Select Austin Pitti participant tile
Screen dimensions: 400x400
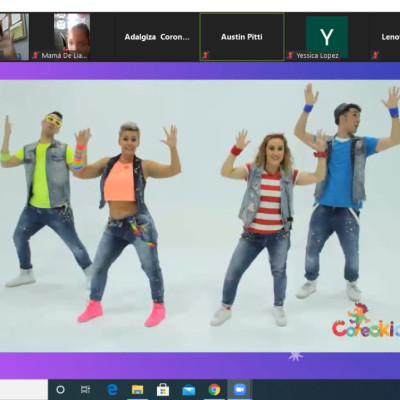pos(242,37)
